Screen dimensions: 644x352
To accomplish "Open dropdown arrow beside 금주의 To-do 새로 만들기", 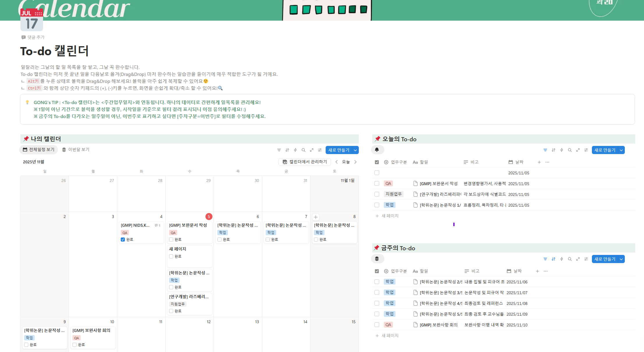I will [621, 259].
